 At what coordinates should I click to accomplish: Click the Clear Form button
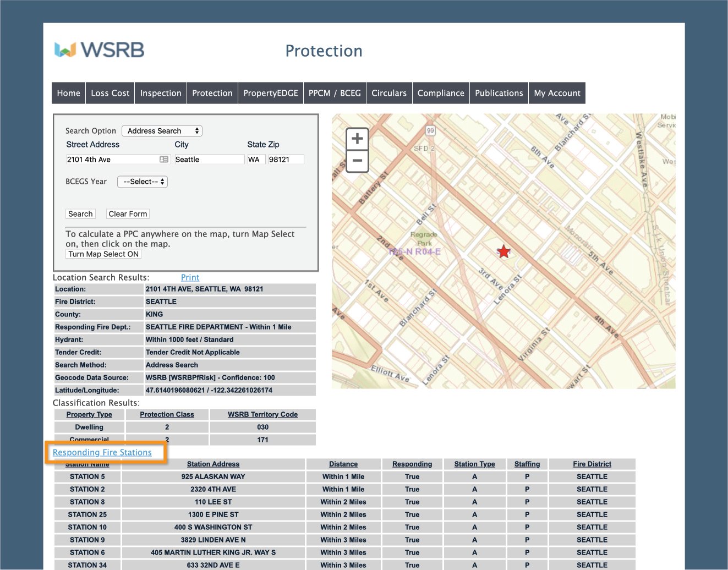pyautogui.click(x=128, y=214)
